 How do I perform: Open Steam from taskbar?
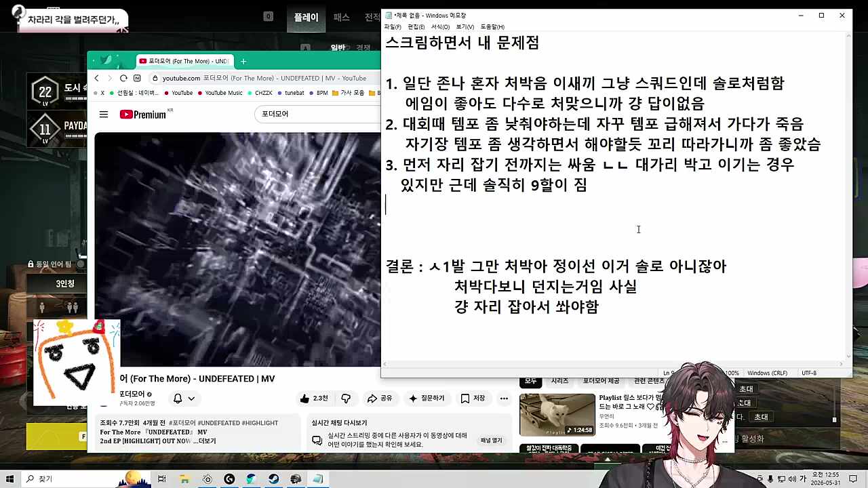(x=273, y=479)
